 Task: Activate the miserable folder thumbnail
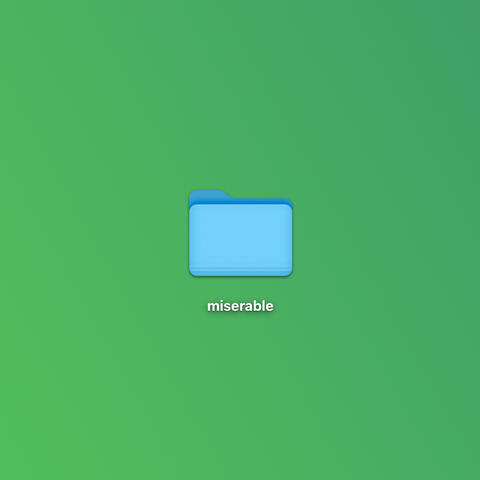point(241,233)
